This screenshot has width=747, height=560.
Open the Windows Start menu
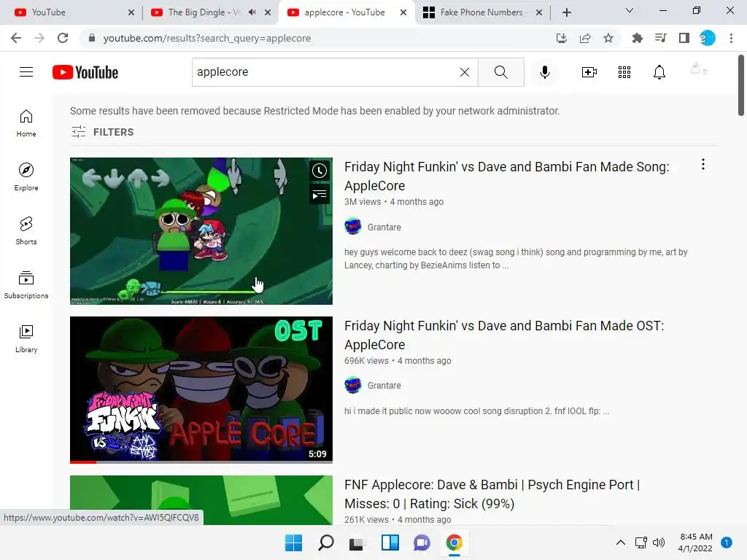coord(293,542)
